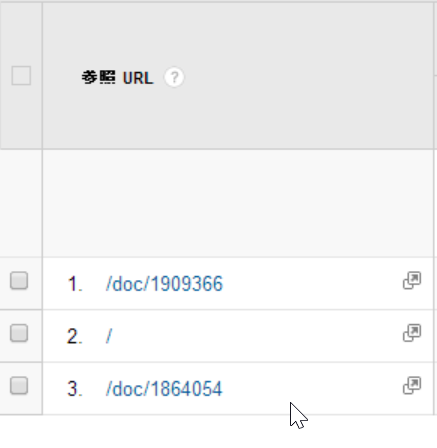437x448 pixels.
Task: Click empty space right of /doc/1909366 text
Action: coord(312,284)
